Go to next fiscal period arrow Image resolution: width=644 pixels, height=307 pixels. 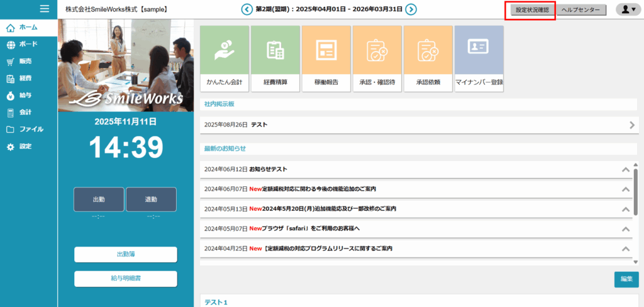point(411,9)
